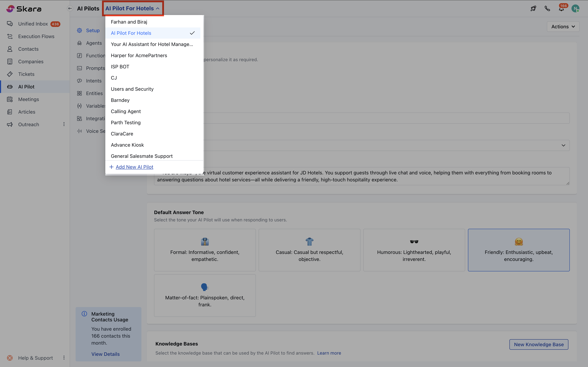Viewport: 588px width, 367px height.
Task: Click Add New AI Pilot link
Action: point(134,167)
